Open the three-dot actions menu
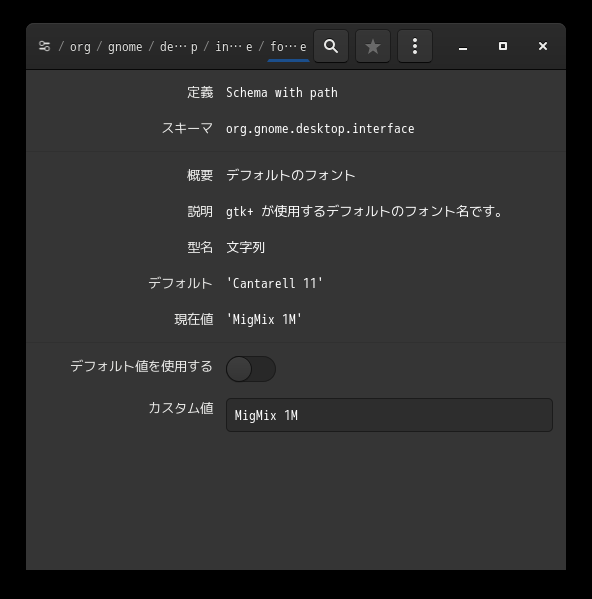 pos(415,46)
